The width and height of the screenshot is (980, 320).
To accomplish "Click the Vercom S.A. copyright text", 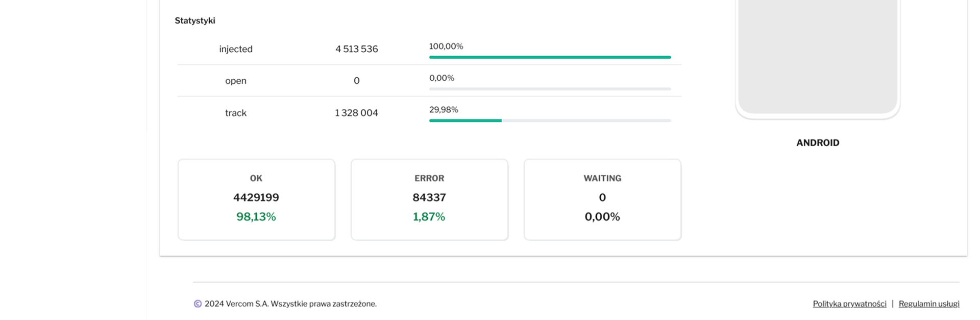I will 290,304.
